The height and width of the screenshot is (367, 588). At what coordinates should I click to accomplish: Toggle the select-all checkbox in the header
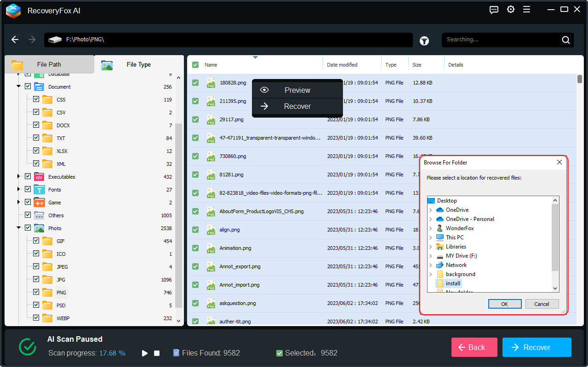click(x=195, y=65)
